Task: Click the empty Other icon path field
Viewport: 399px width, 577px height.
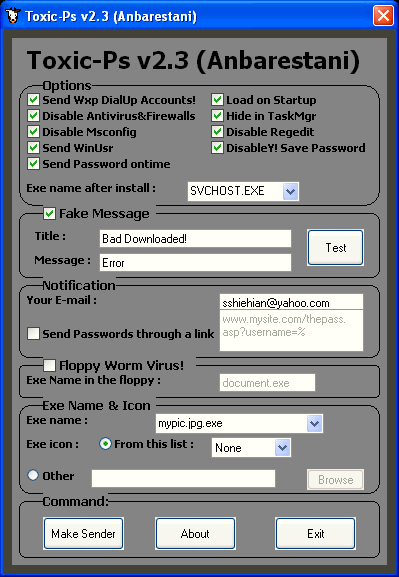Action: tap(183, 478)
